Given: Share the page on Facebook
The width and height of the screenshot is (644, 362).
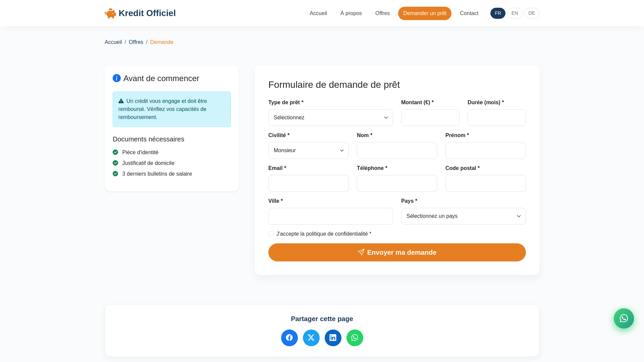Looking at the screenshot, I should pos(289,338).
